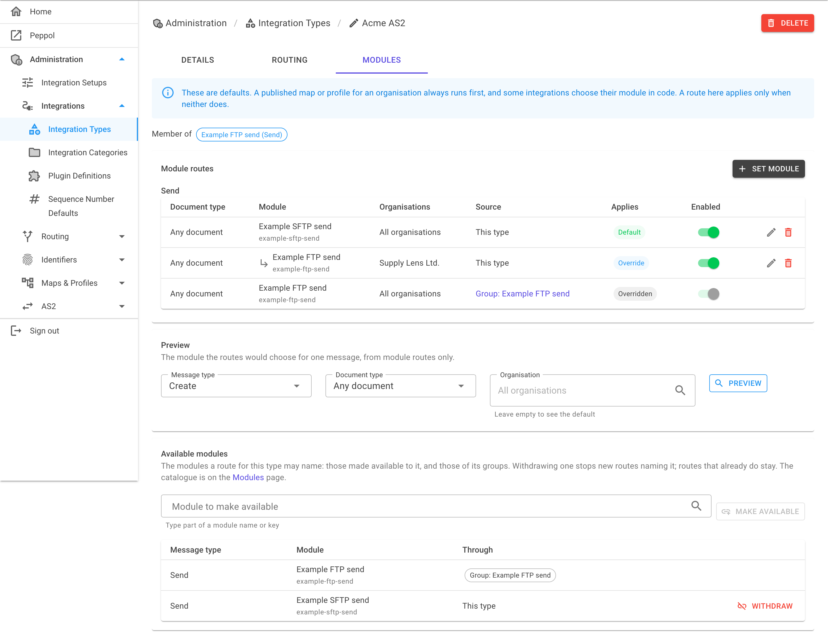
Task: Open the Message type dropdown
Action: pos(236,386)
